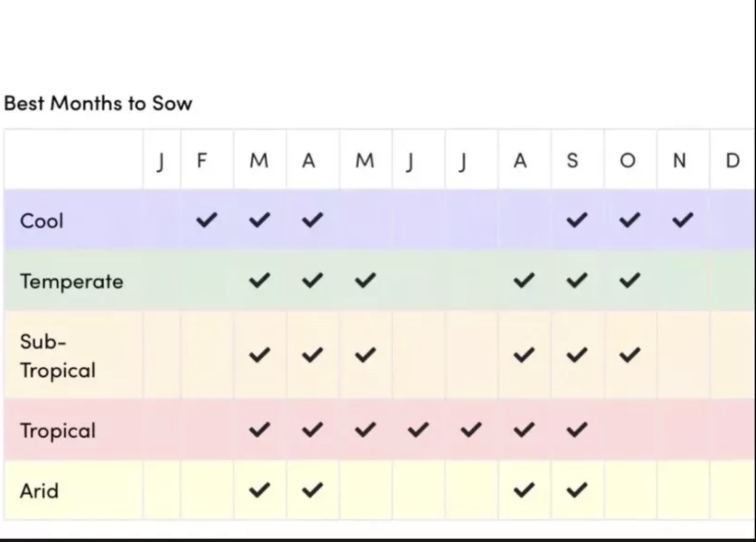Select the Arid row September checkmark
Screen dimensions: 756x542
pos(577,490)
